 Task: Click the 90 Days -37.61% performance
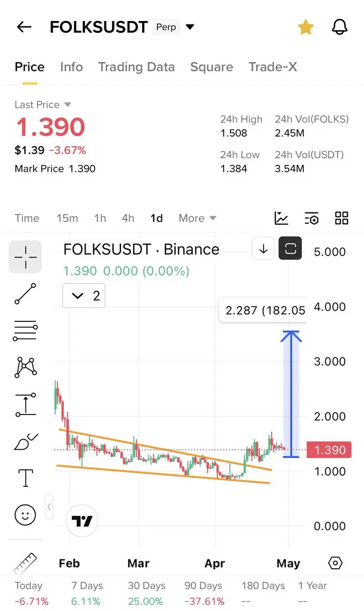click(204, 594)
